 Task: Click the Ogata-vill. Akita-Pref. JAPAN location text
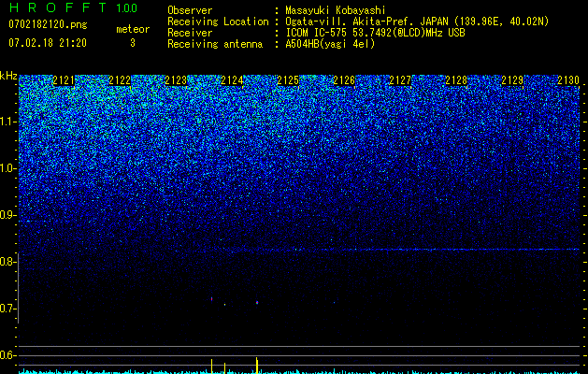click(x=417, y=22)
